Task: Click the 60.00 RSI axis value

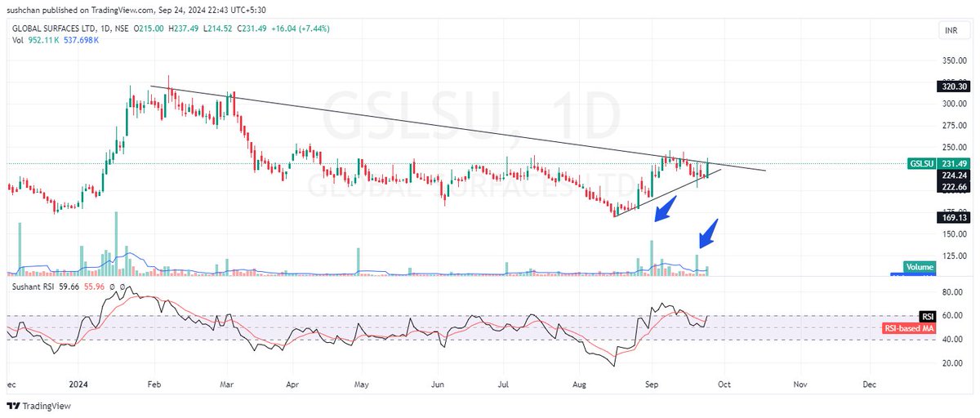Action: (953, 316)
